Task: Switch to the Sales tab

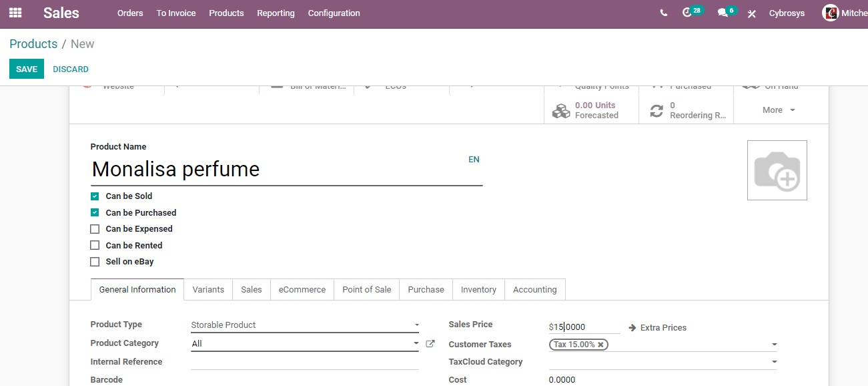Action: coord(252,289)
